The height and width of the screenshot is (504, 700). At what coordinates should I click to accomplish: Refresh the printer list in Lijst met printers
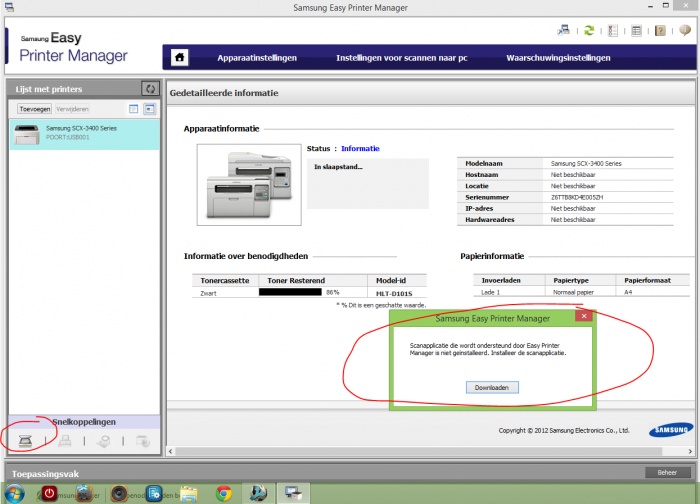[x=150, y=88]
